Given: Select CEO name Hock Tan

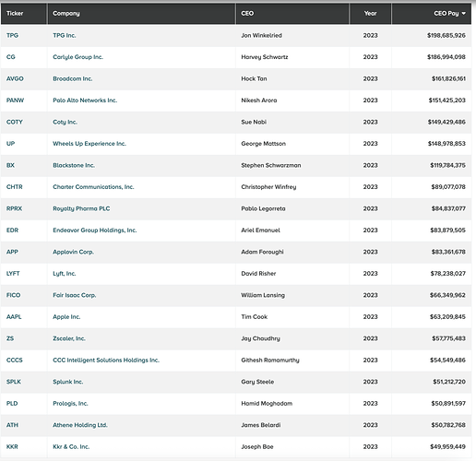Looking at the screenshot, I should coord(254,78).
